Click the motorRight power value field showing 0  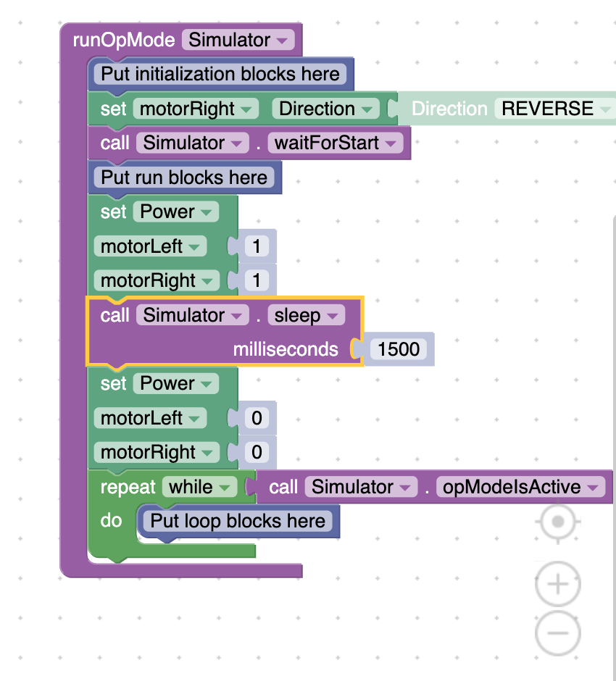[x=257, y=453]
